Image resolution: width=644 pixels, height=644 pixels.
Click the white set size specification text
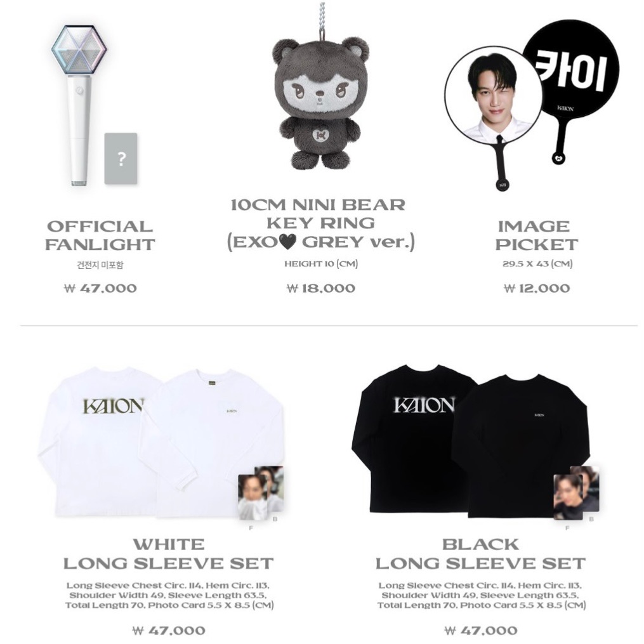coord(169,595)
